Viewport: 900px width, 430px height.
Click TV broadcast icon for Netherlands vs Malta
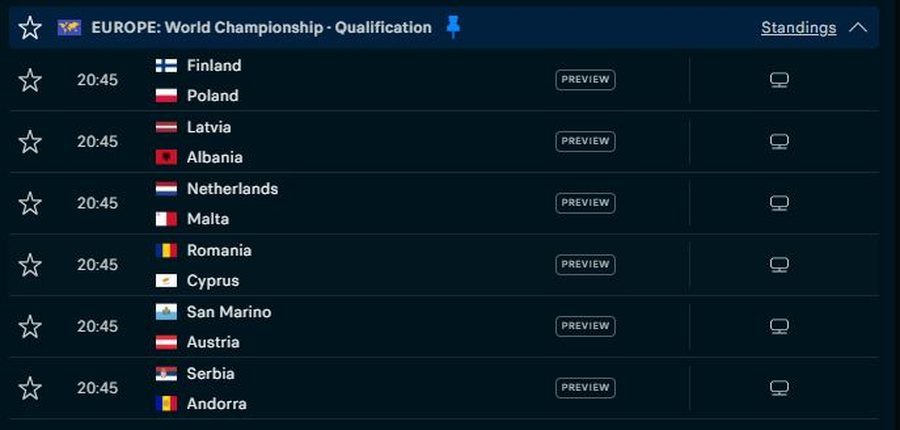point(779,203)
